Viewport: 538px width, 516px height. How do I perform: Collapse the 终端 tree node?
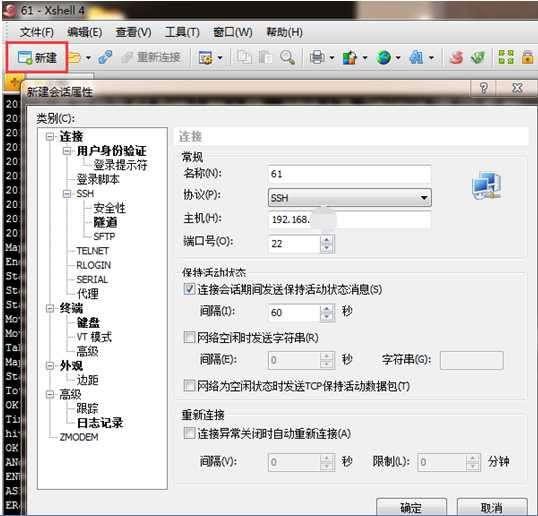pyautogui.click(x=50, y=308)
